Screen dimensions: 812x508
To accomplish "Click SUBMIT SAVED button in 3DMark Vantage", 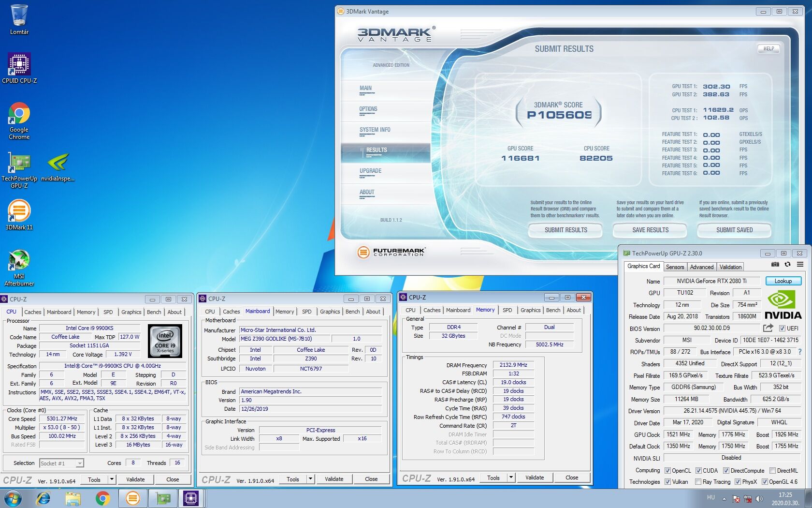I will [x=734, y=230].
